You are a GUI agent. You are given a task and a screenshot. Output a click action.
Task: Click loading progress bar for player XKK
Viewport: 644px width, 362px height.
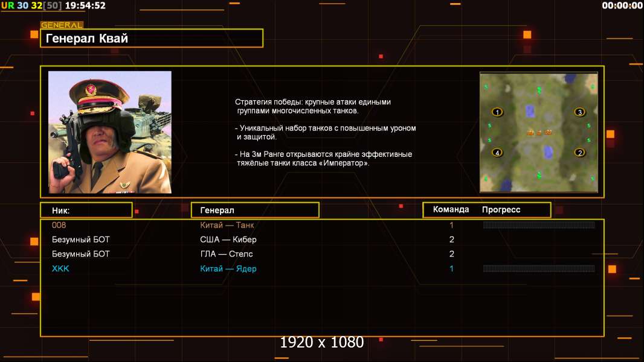539,268
